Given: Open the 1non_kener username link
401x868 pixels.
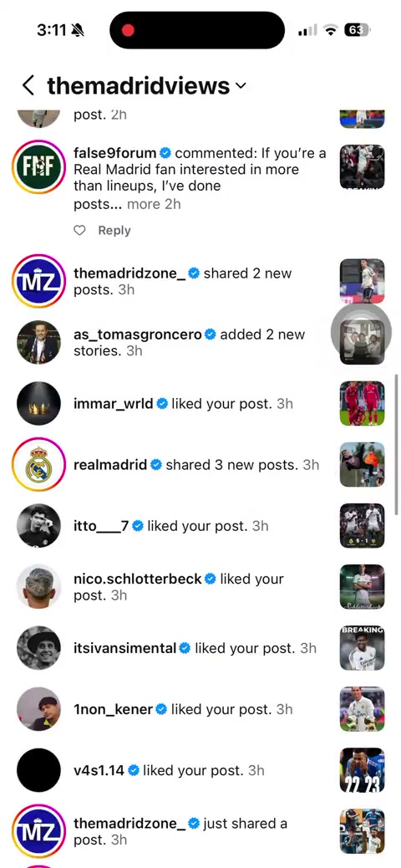Looking at the screenshot, I should 113,709.
